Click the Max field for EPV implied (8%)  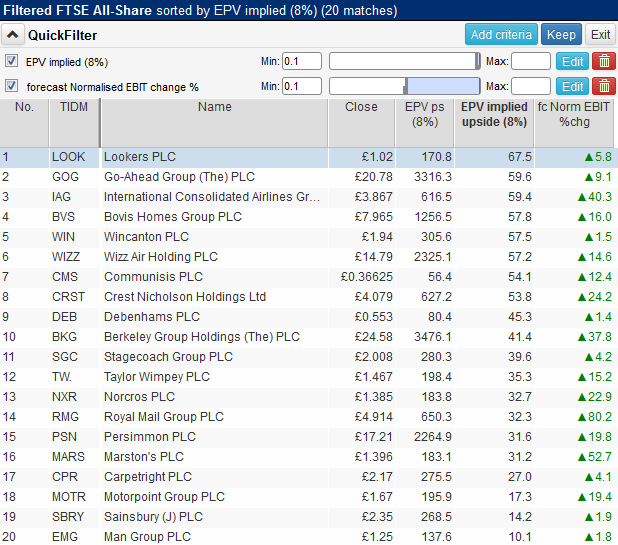(x=531, y=61)
